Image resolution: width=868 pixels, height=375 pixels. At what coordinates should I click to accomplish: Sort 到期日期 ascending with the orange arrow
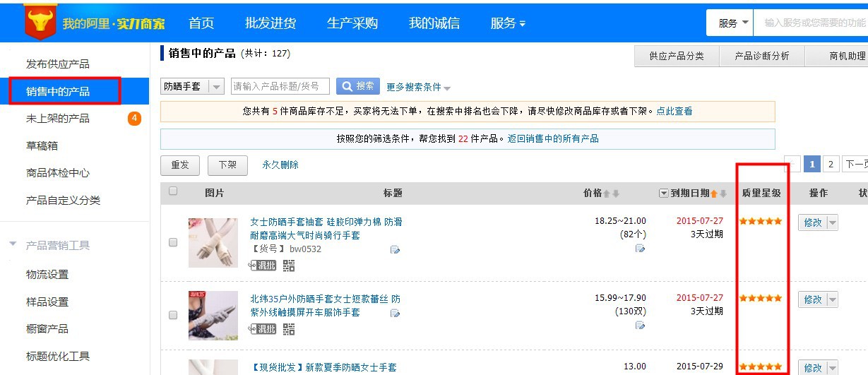[713, 194]
